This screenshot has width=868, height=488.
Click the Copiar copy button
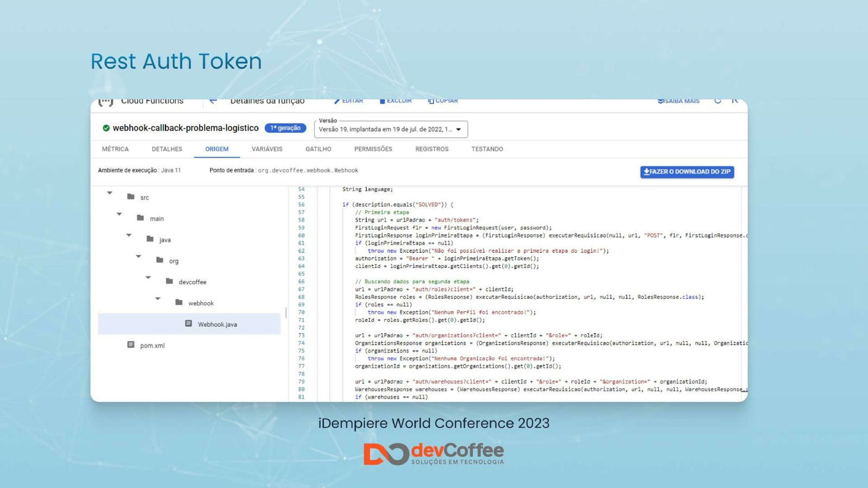(443, 101)
